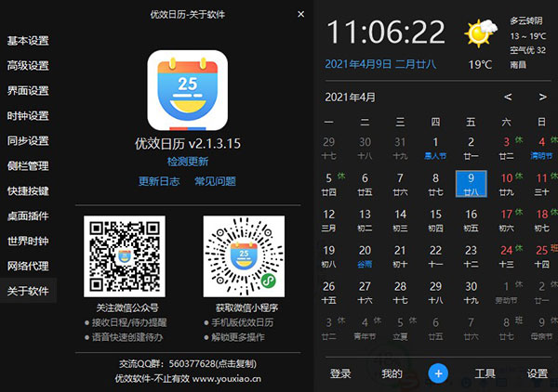
Task: Go to previous month with left arrow
Action: [508, 97]
